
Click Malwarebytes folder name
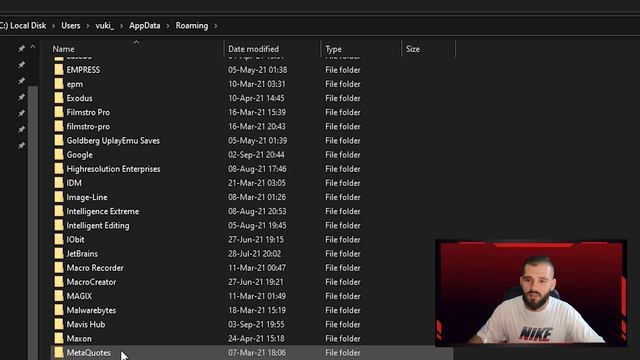(91, 311)
